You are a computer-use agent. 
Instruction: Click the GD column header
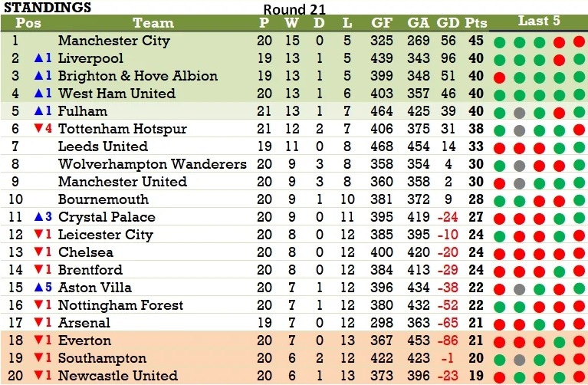[448, 23]
